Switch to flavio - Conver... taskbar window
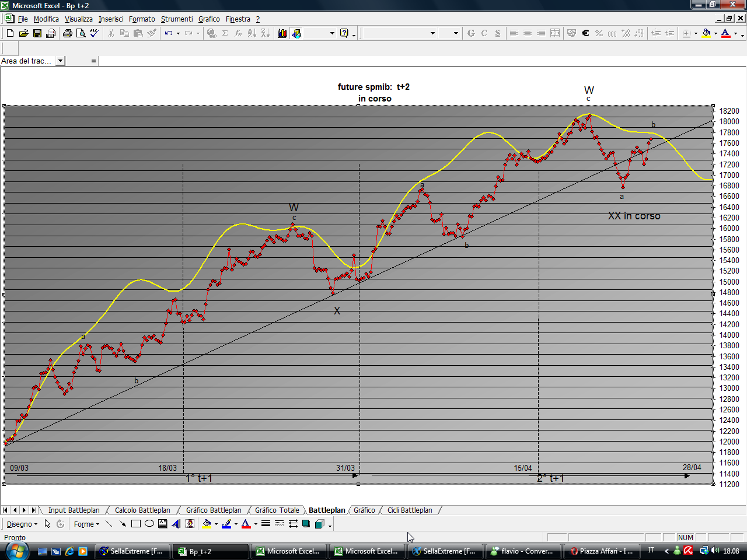The width and height of the screenshot is (747, 560). coord(522,551)
